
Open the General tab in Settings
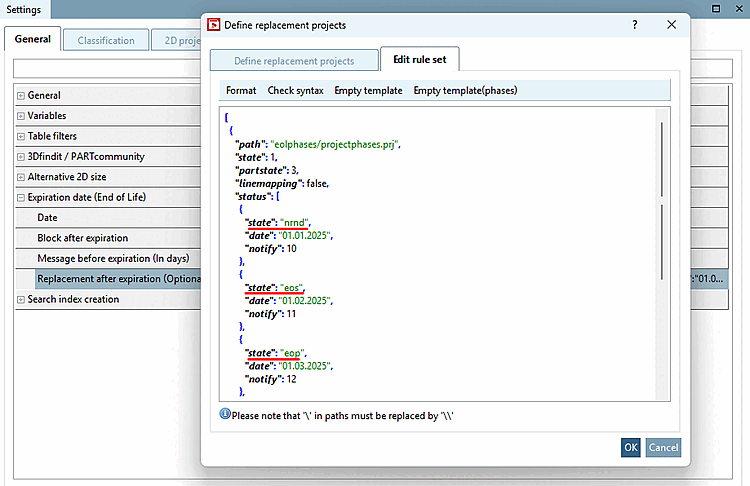point(33,39)
